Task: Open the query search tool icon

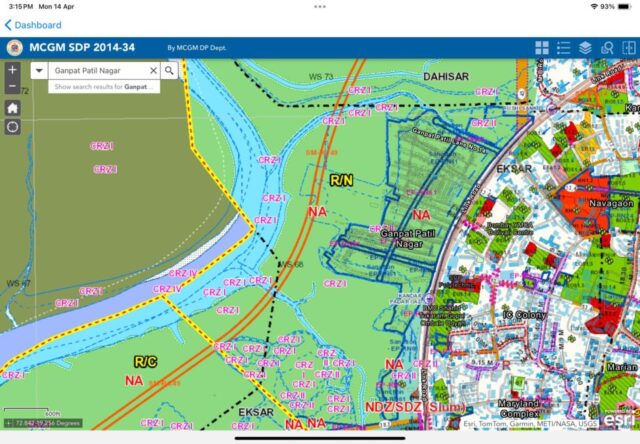Action: (606, 48)
